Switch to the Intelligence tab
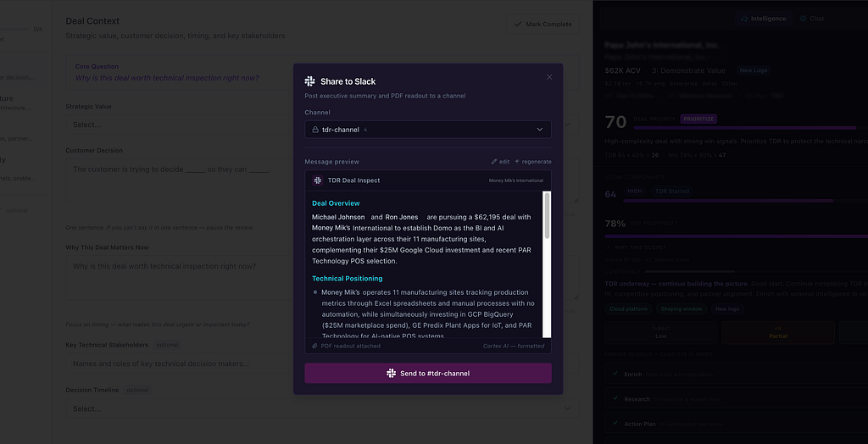The image size is (868, 444). tap(764, 19)
